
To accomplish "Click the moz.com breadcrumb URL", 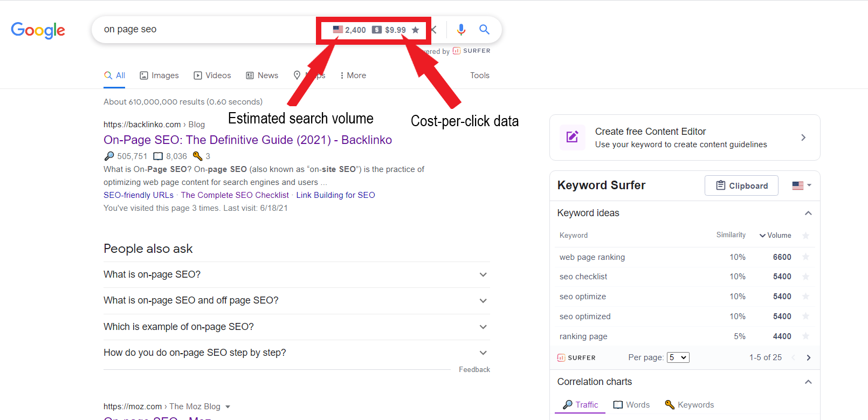I will coord(133,407).
